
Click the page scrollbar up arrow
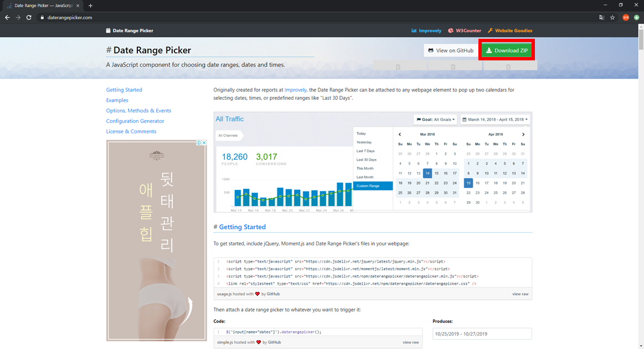click(641, 27)
